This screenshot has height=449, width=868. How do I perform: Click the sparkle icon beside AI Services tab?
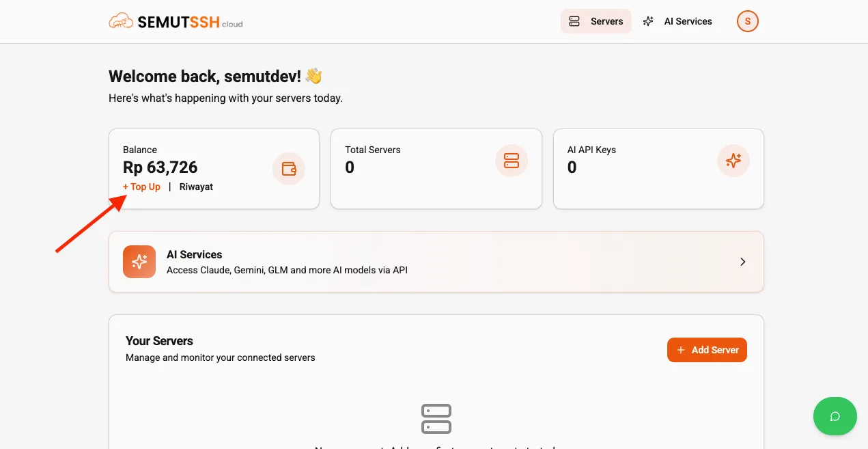(x=648, y=21)
